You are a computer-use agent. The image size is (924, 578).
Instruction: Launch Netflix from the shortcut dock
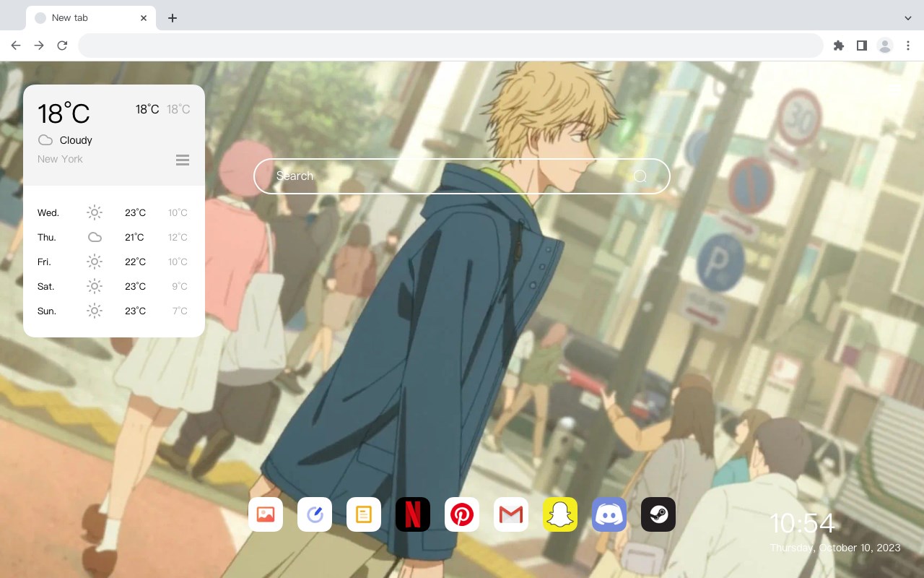point(413,514)
